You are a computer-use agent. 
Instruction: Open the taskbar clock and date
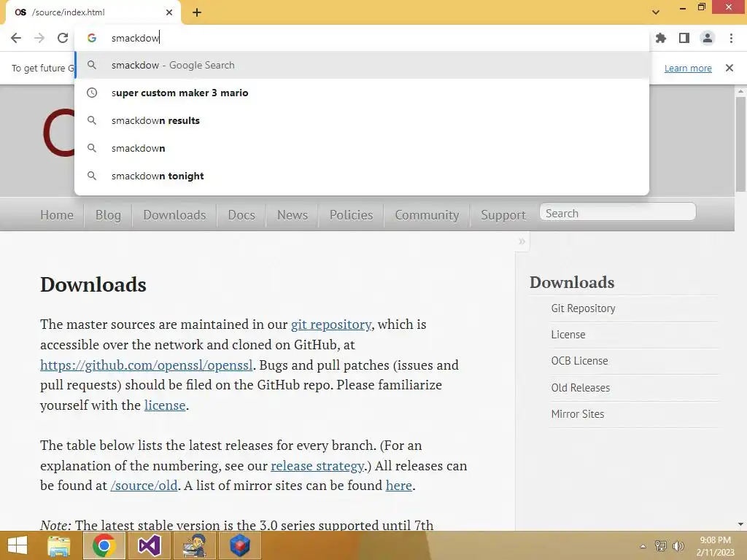pyautogui.click(x=715, y=546)
